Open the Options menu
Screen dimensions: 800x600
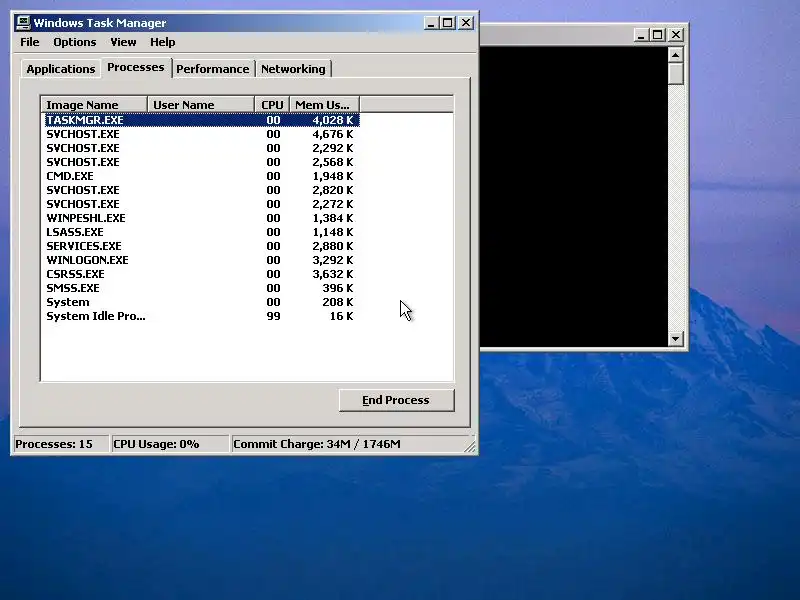tap(74, 42)
